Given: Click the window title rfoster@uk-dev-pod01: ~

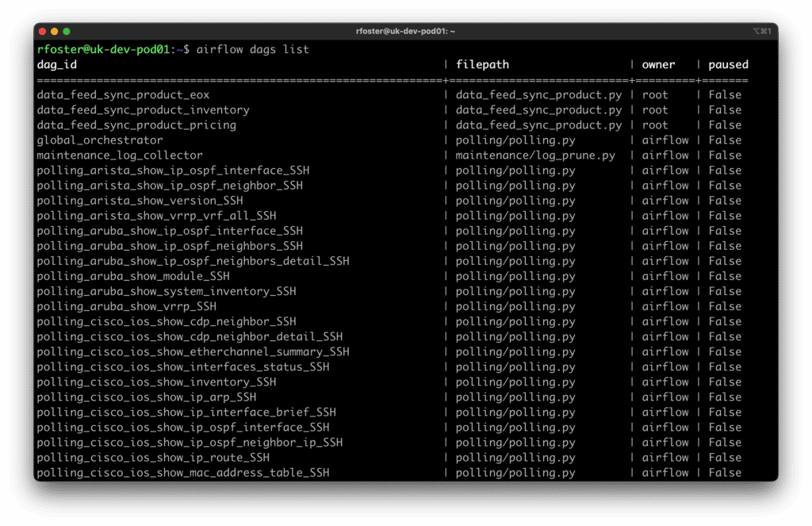Looking at the screenshot, I should (405, 31).
